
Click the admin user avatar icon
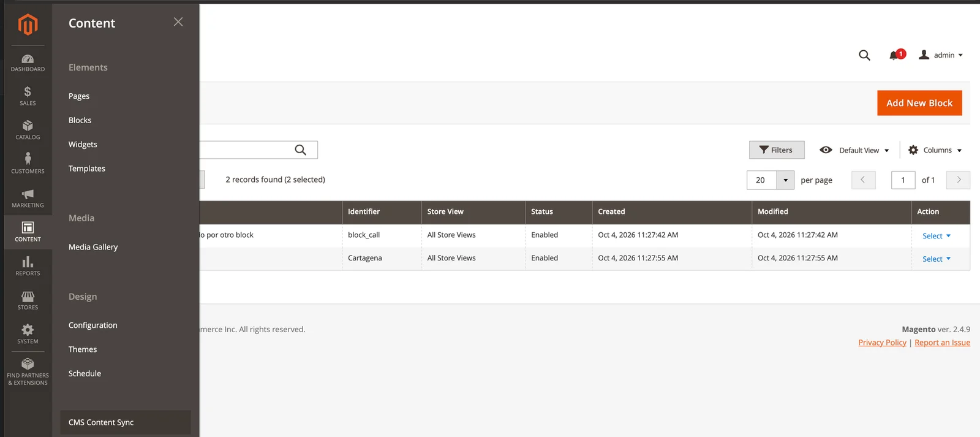coord(924,55)
